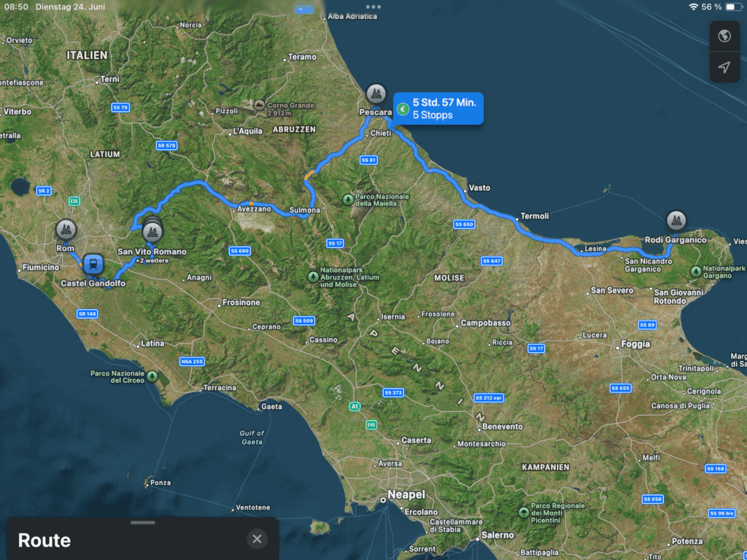Select the Castel Gandolfo train station icon
The height and width of the screenshot is (560, 747).
(93, 265)
